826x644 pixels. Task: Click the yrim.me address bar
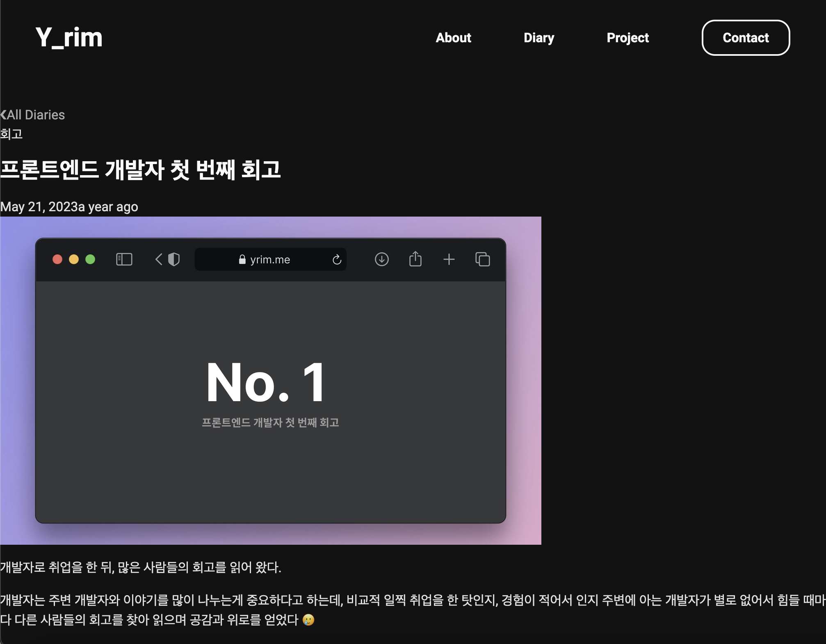click(269, 260)
